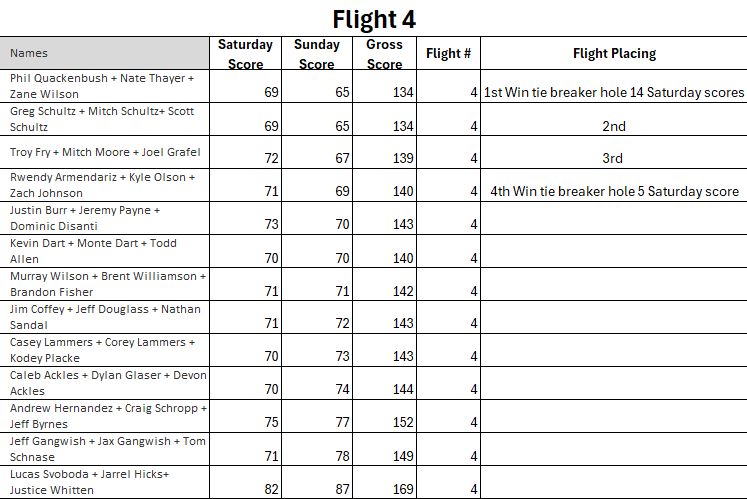747x499 pixels.
Task: Click the Gross Score column header
Action: 384,54
